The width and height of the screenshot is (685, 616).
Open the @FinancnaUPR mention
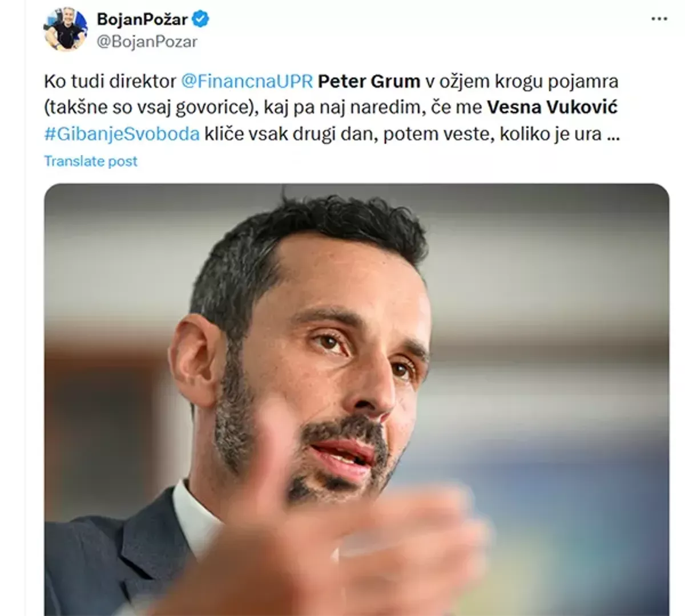click(x=247, y=82)
